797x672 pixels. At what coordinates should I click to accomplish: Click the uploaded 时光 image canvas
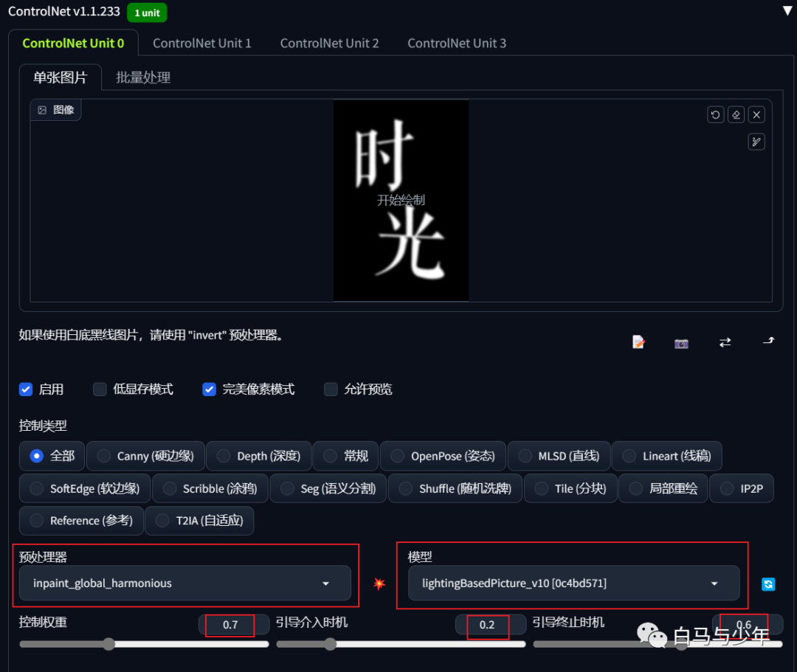pyautogui.click(x=401, y=200)
